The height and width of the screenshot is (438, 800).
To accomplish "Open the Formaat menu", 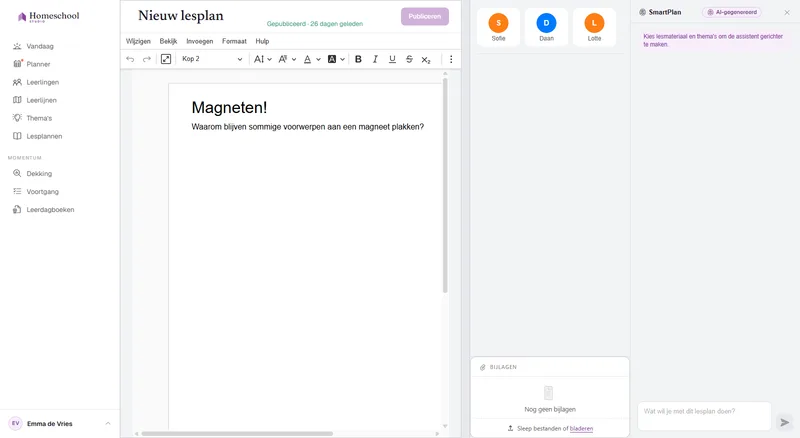I will 234,41.
